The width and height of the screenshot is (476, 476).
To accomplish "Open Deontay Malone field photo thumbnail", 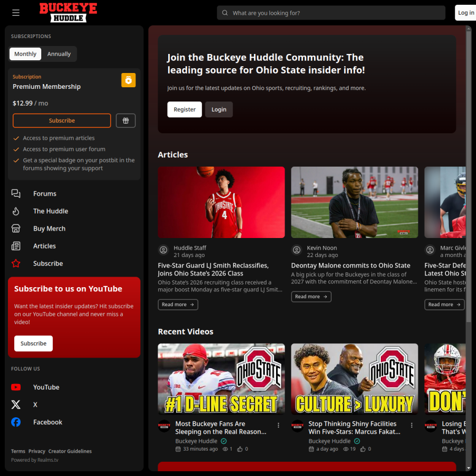I will click(354, 202).
